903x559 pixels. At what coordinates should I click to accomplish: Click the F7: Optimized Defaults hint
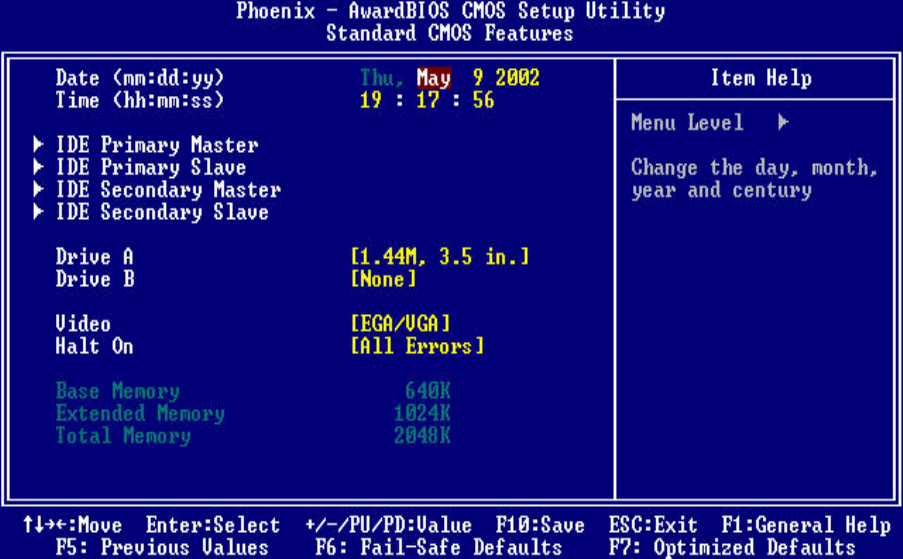coord(732,547)
